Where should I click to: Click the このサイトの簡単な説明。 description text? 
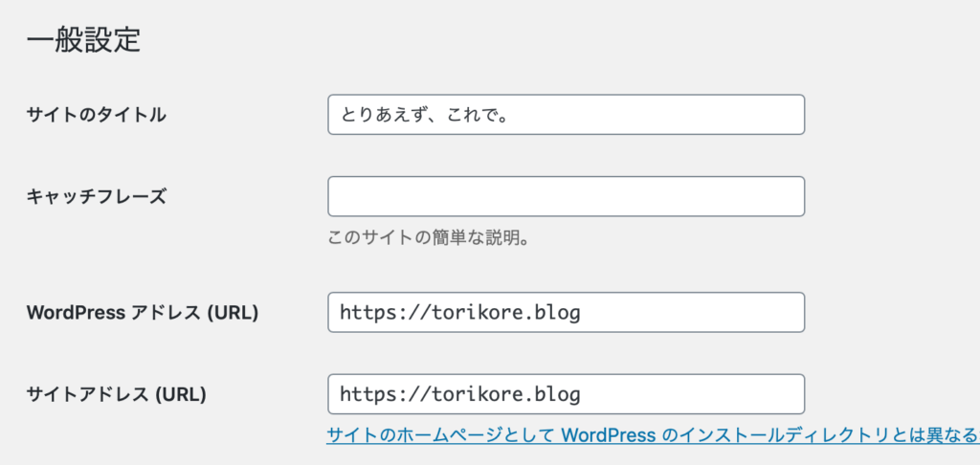[429, 237]
